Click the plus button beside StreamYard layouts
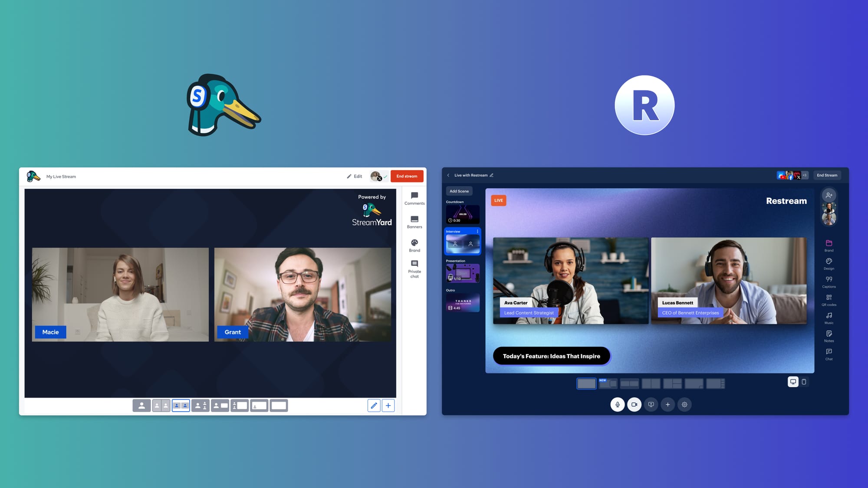This screenshot has height=488, width=868. click(388, 406)
